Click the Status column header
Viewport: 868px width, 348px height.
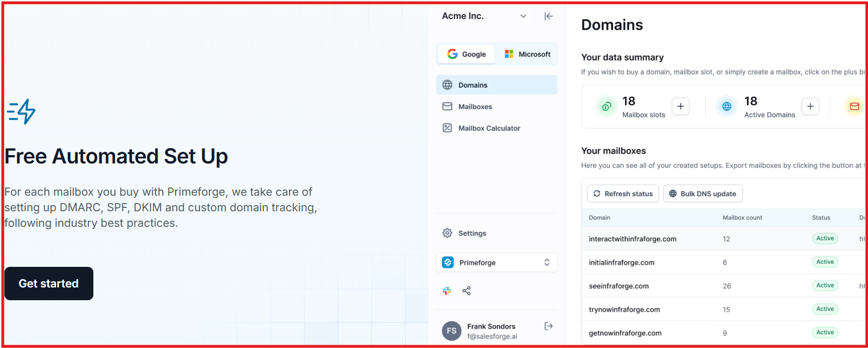click(x=821, y=218)
